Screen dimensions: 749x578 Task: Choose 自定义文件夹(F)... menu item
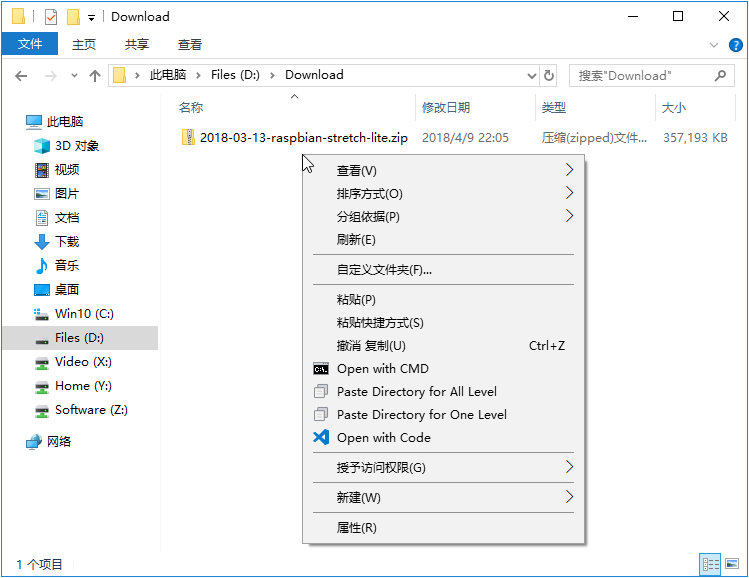click(443, 270)
